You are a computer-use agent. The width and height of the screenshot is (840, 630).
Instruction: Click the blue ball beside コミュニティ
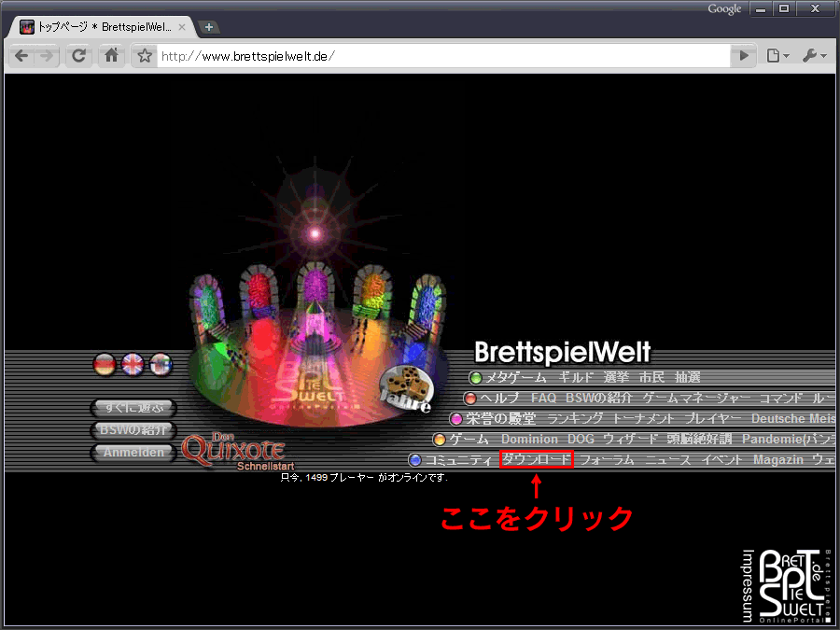tap(415, 460)
